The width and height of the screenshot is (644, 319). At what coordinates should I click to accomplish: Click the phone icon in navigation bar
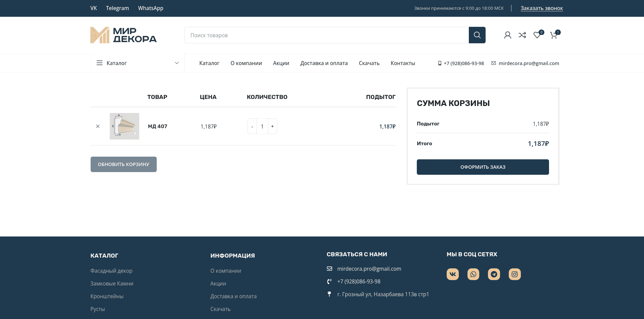(x=440, y=63)
